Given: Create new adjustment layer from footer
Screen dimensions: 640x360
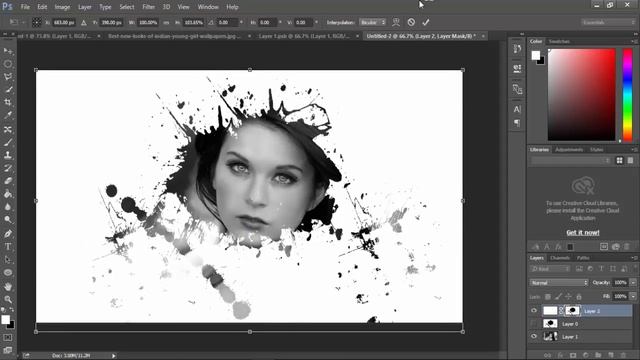Looking at the screenshot, I should tap(586, 356).
